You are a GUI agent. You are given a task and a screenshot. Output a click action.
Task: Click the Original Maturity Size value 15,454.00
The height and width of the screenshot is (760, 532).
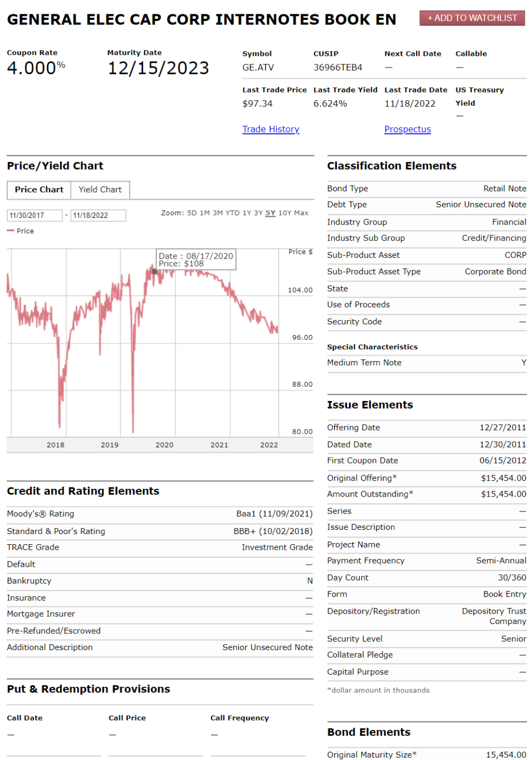(x=506, y=755)
